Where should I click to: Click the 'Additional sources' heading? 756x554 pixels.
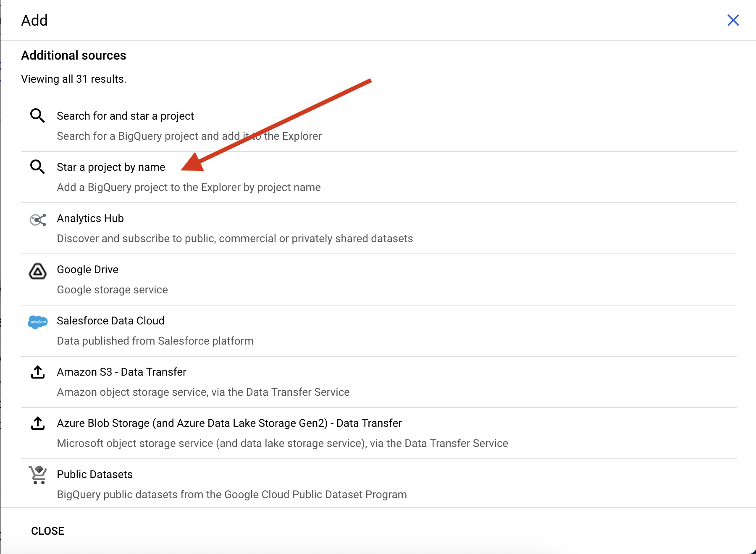coord(73,55)
